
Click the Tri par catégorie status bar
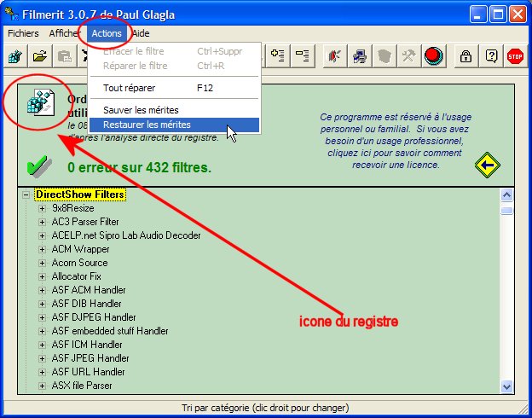(265, 407)
